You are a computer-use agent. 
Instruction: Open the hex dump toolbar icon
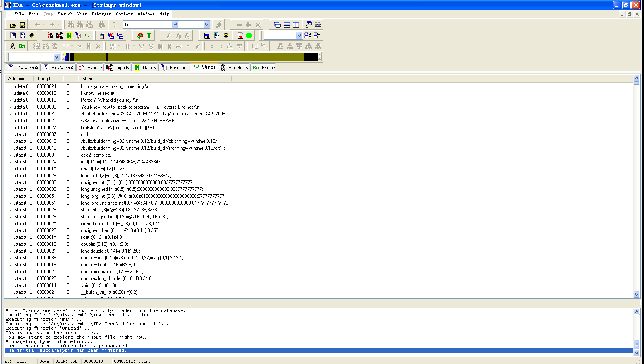[23, 36]
